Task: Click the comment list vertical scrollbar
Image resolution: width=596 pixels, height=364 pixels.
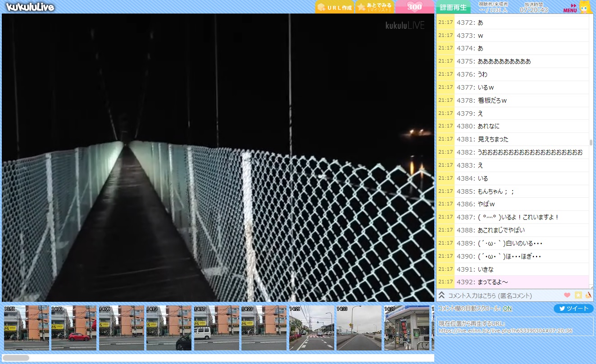Action: [x=591, y=143]
